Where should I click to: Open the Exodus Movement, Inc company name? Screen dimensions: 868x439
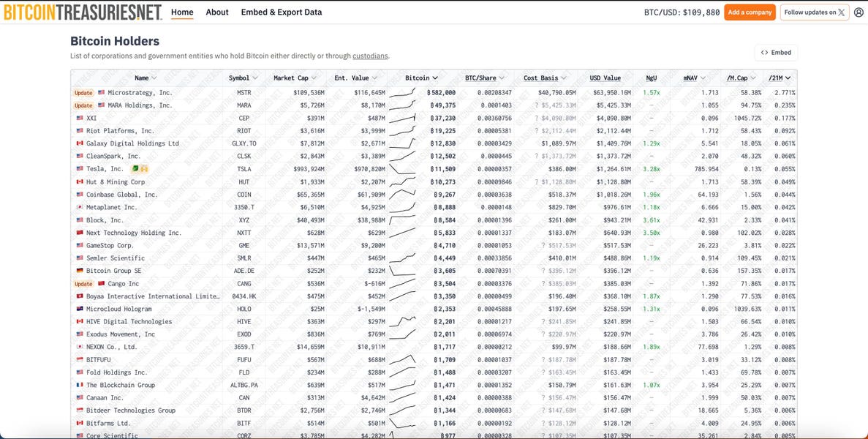121,334
